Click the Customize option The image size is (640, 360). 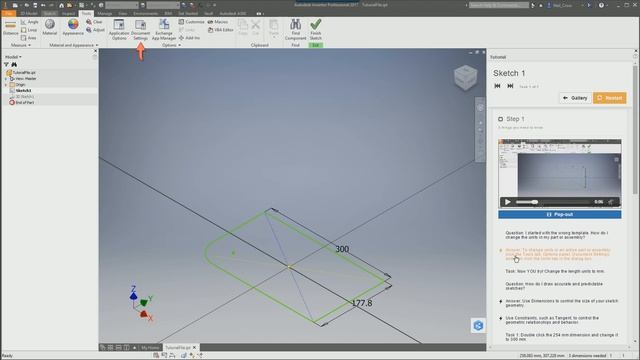pos(191,22)
